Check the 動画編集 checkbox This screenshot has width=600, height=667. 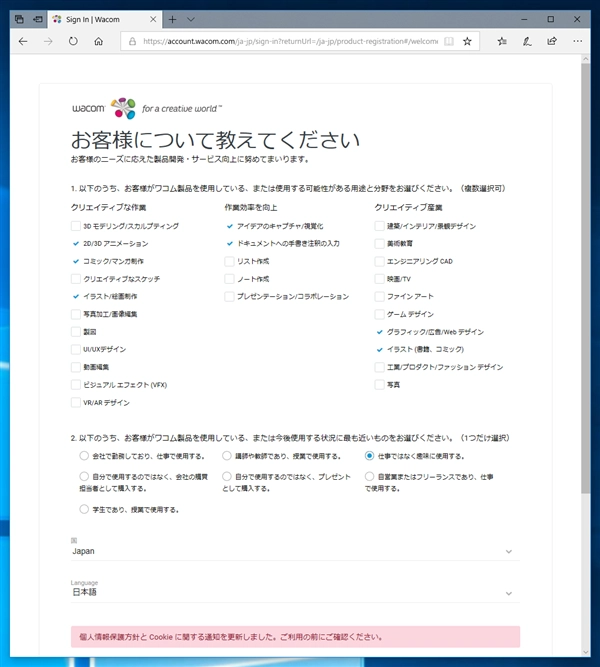tap(76, 367)
